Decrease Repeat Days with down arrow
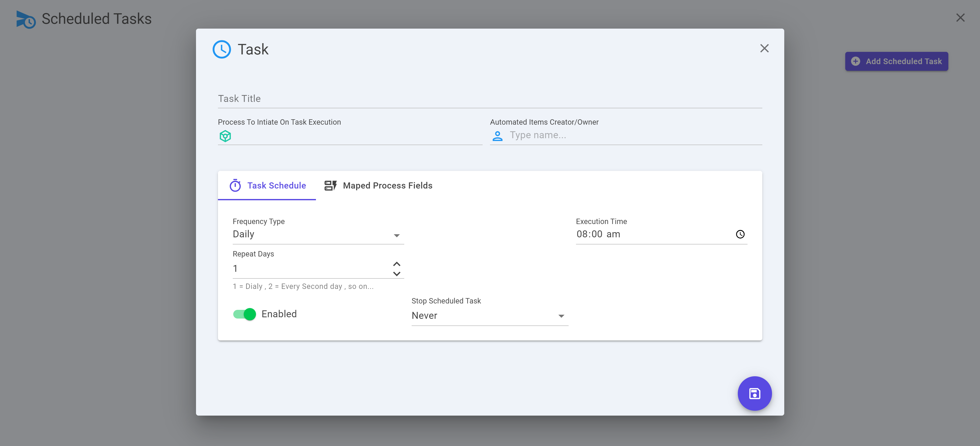Screen dimensions: 980x446 pos(396,274)
